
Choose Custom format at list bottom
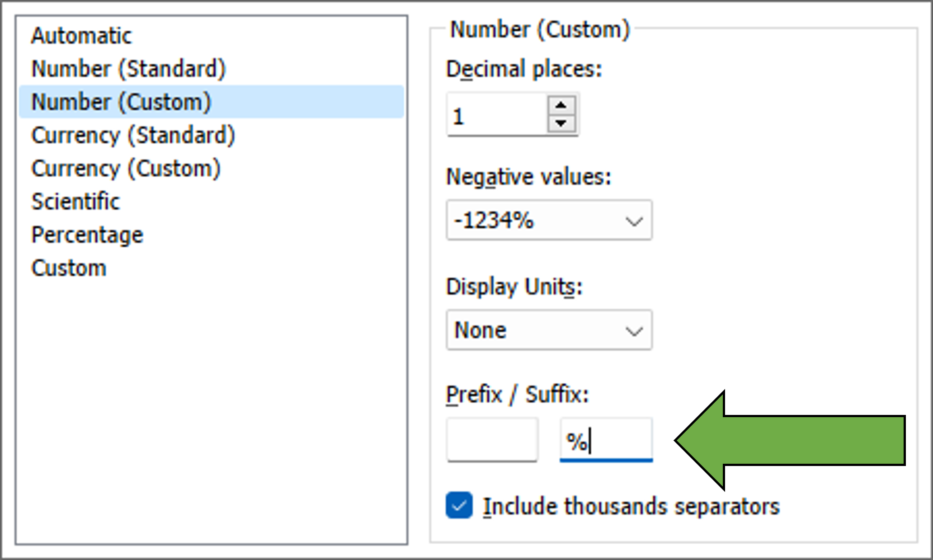[69, 268]
